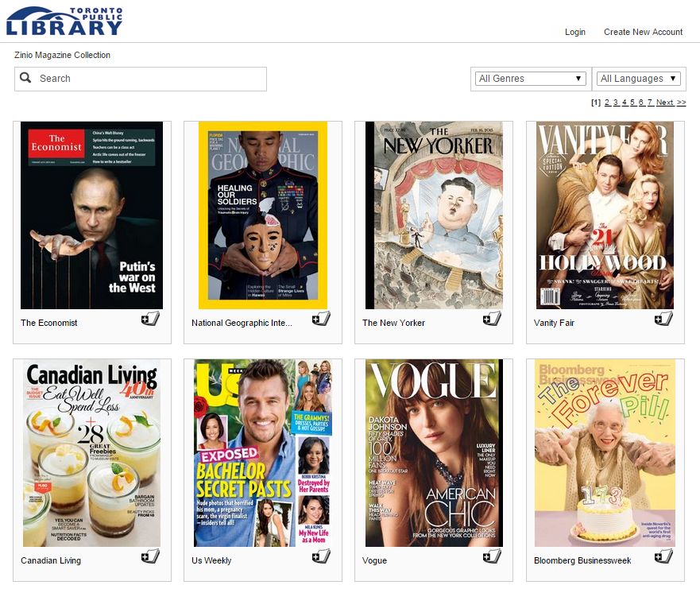Click The New Yorker title
Viewport: 700px width, 589px height.
pos(394,323)
